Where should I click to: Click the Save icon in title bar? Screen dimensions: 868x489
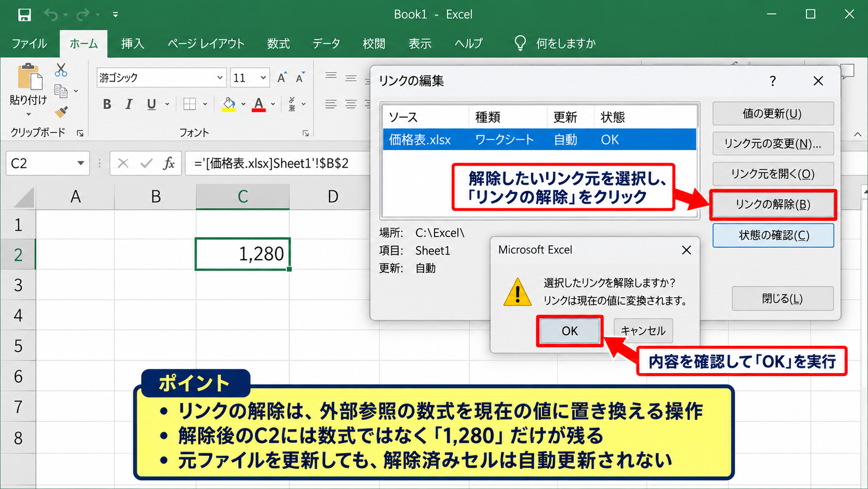pos(24,15)
